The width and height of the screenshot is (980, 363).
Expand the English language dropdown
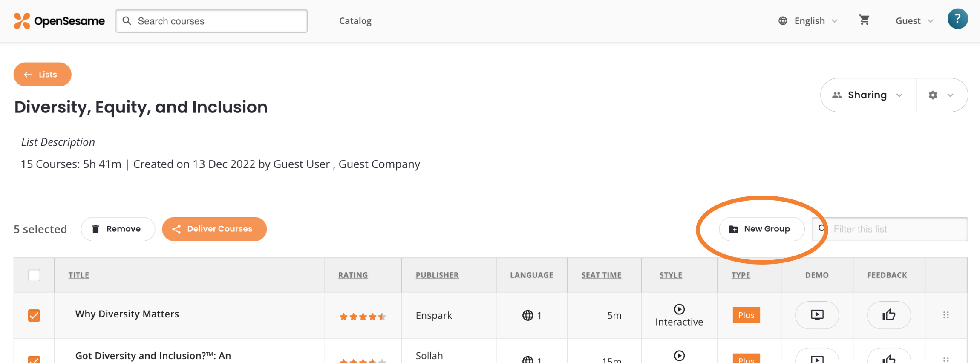(834, 20)
